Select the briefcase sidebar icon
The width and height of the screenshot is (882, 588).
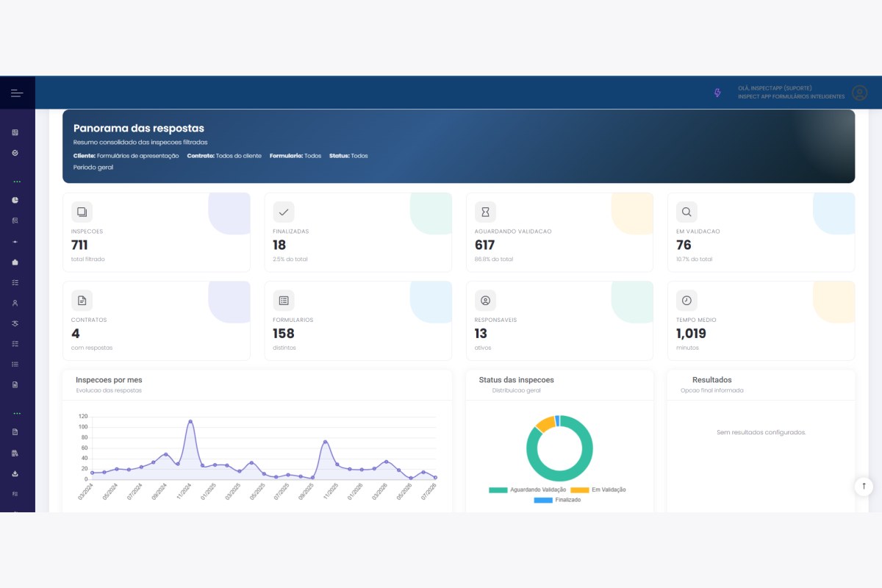click(x=15, y=262)
